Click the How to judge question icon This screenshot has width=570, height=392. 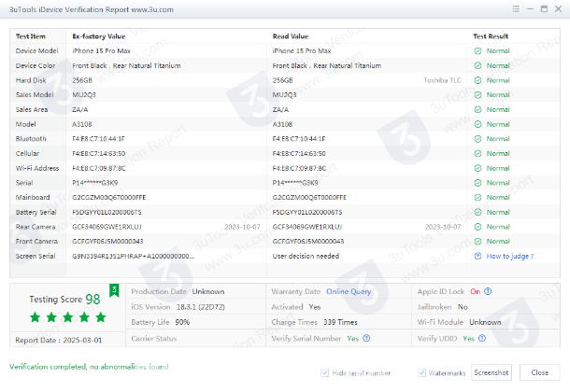coord(477,256)
